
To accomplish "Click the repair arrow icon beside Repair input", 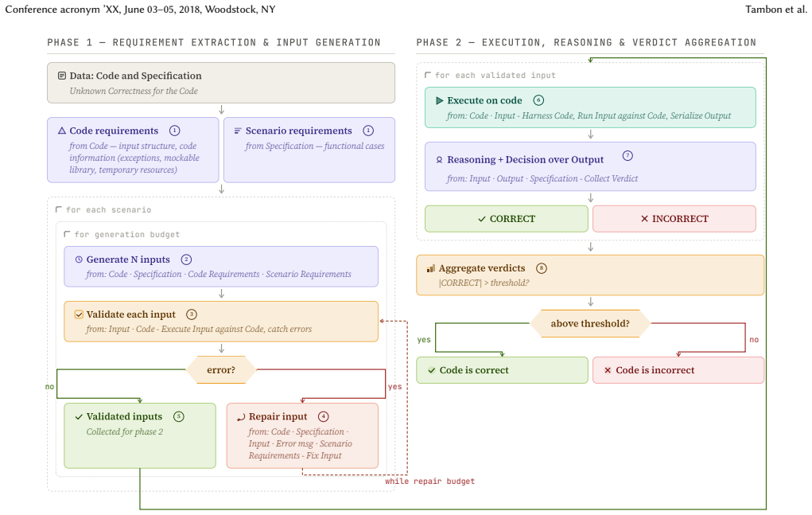I will coord(241,417).
